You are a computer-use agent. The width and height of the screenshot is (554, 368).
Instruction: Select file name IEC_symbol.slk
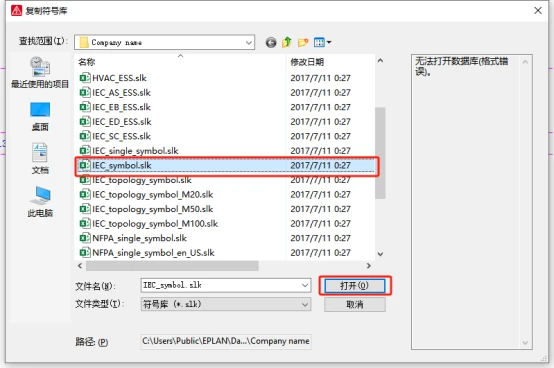122,165
